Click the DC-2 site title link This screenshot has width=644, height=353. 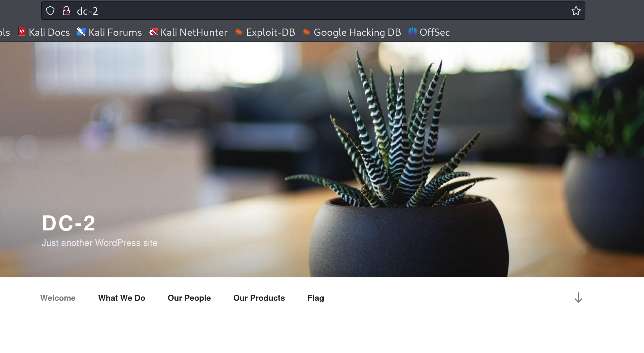pyautogui.click(x=68, y=223)
